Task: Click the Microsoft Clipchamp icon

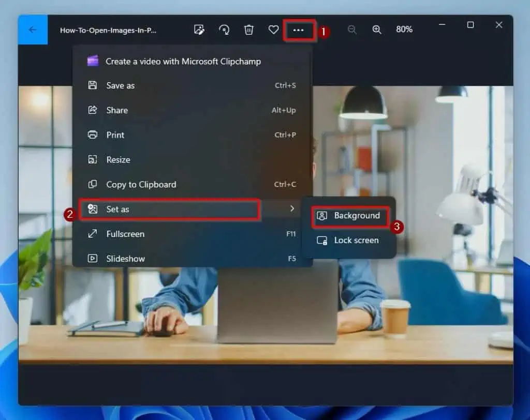Action: 93,61
